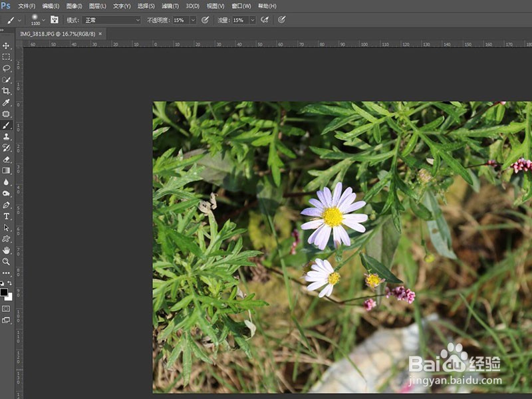This screenshot has height=399, width=532.
Task: Select the Rectangular Marquee tool
Action: (x=6, y=57)
